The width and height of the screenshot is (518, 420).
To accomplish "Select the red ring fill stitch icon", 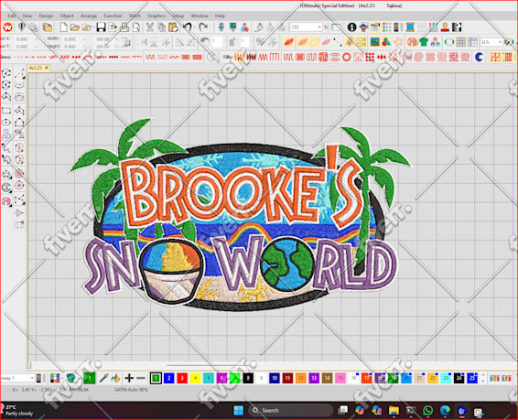I will tap(347, 57).
